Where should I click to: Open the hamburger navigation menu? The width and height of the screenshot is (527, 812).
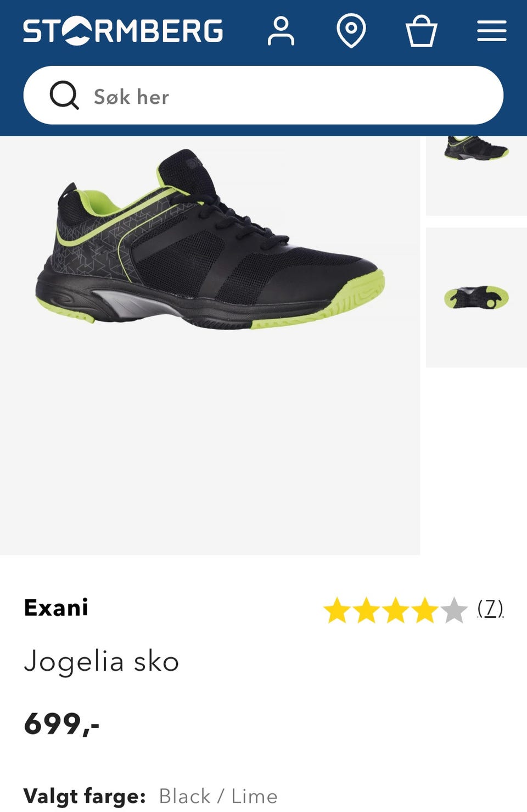[491, 31]
